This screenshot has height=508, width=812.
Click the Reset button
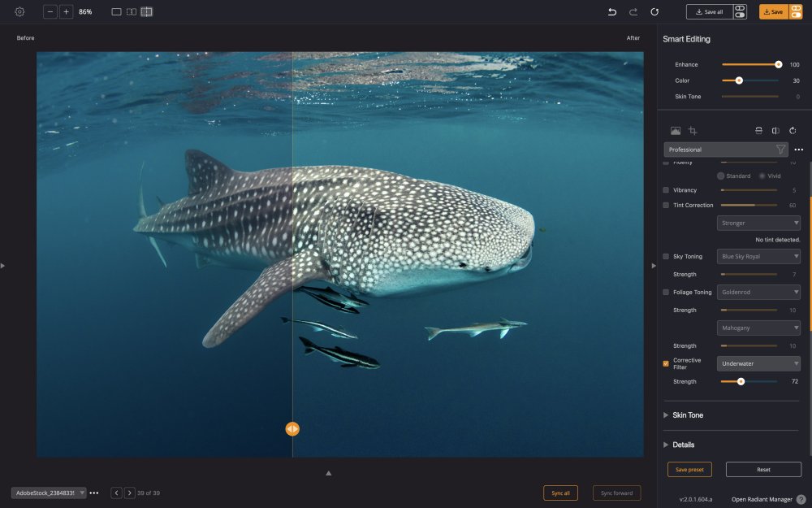pos(764,470)
